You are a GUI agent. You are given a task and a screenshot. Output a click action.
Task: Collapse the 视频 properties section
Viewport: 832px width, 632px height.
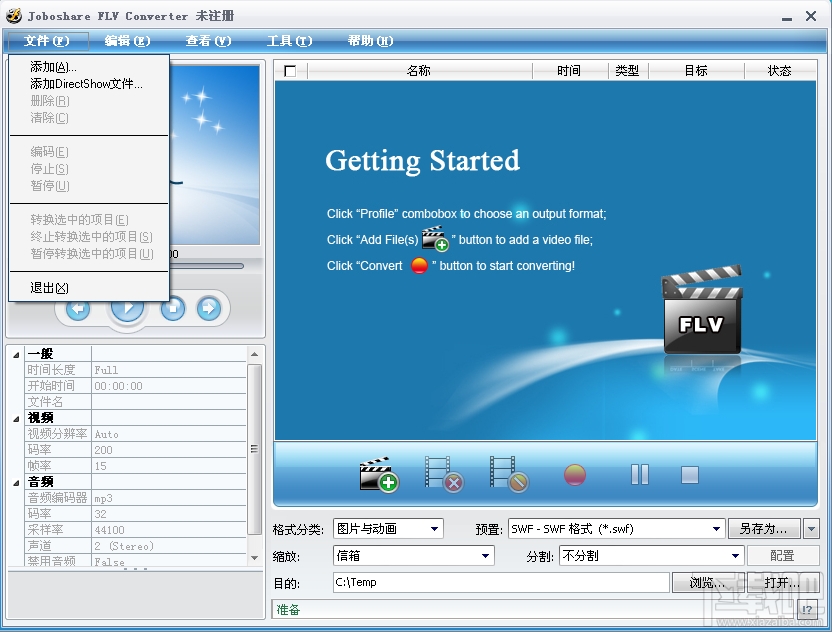coord(14,418)
